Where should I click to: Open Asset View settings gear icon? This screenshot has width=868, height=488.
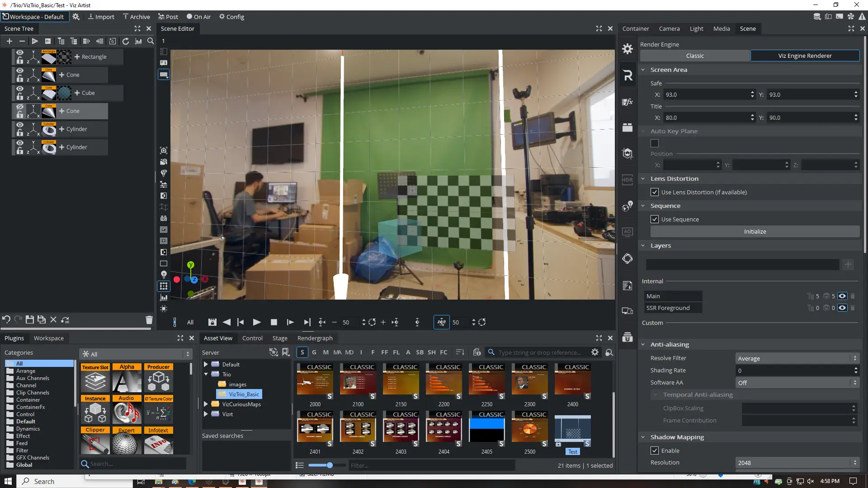[595, 352]
